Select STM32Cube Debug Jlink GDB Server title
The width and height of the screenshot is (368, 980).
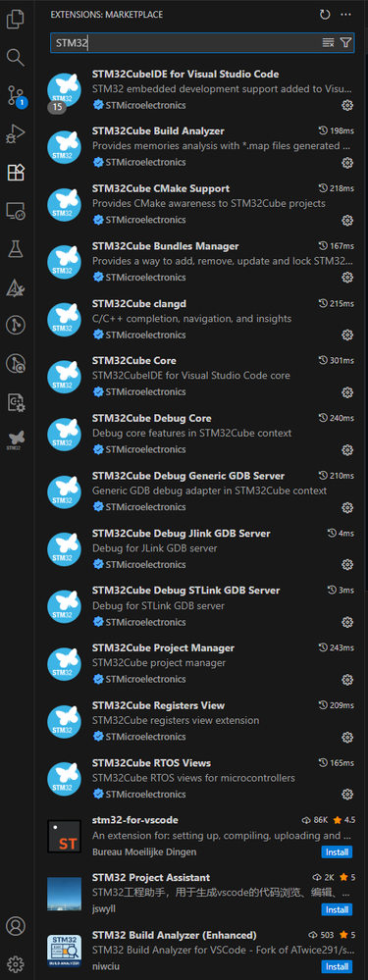[182, 533]
